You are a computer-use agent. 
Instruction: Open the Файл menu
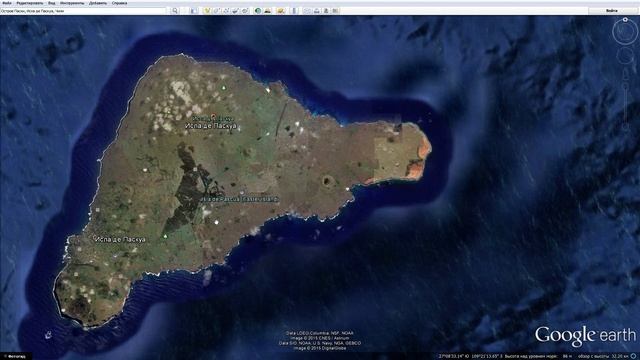tap(7, 3)
